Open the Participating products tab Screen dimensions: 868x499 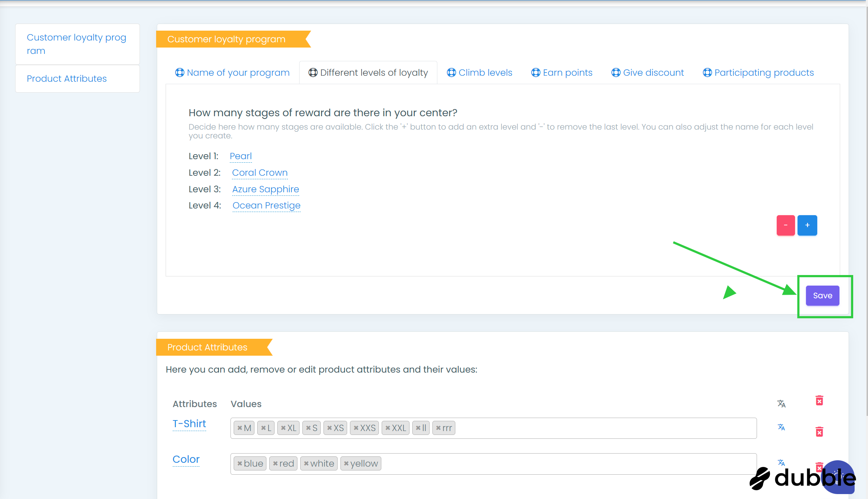point(758,73)
